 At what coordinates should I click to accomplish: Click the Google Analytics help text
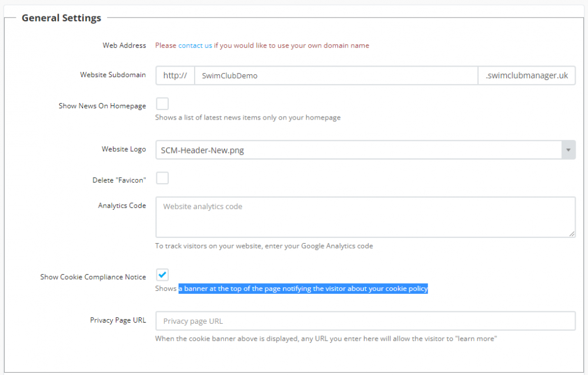pos(264,246)
